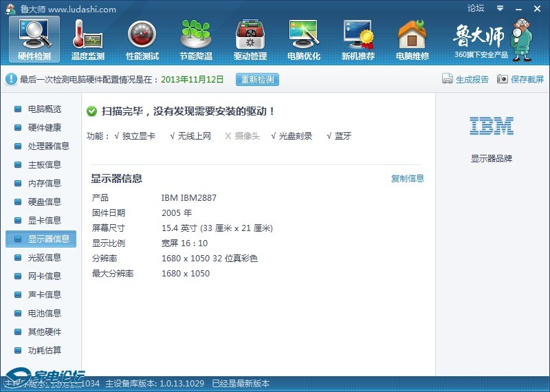The height and width of the screenshot is (392, 550).
Task: Click the 显示器品牌 caption
Action: tap(492, 159)
